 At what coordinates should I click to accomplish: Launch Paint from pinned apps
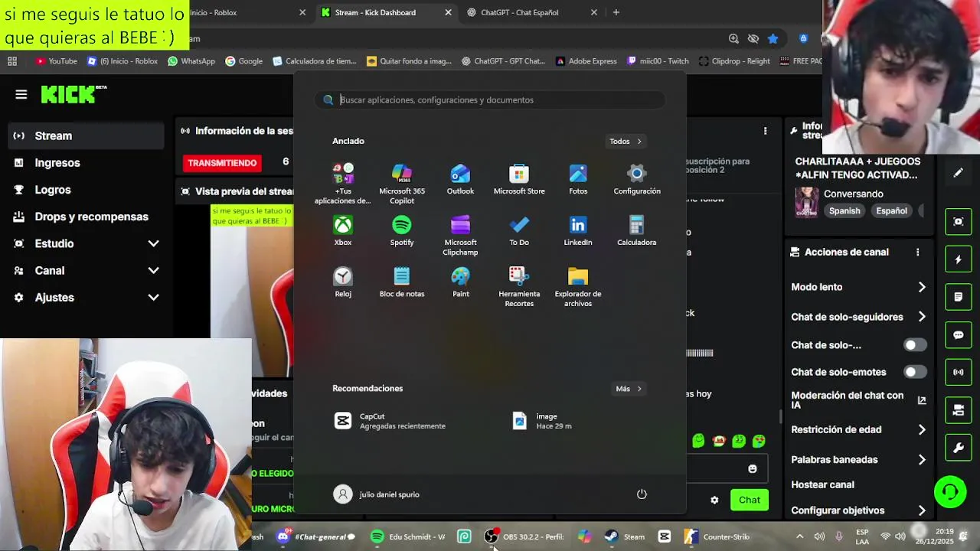tap(460, 282)
